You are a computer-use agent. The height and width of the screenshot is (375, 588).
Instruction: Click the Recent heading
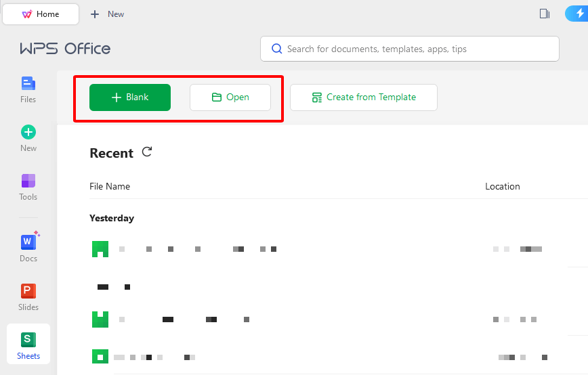111,153
